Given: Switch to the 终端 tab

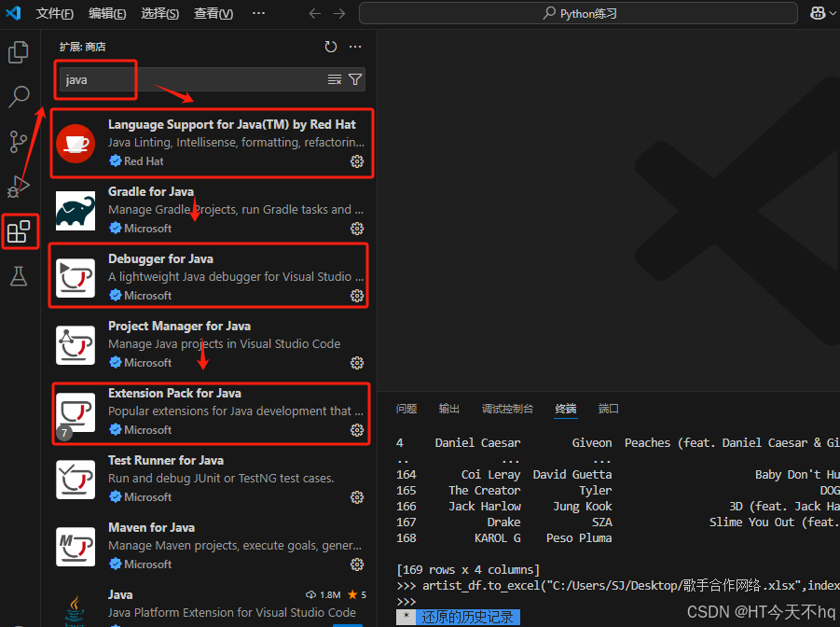Looking at the screenshot, I should pyautogui.click(x=566, y=408).
